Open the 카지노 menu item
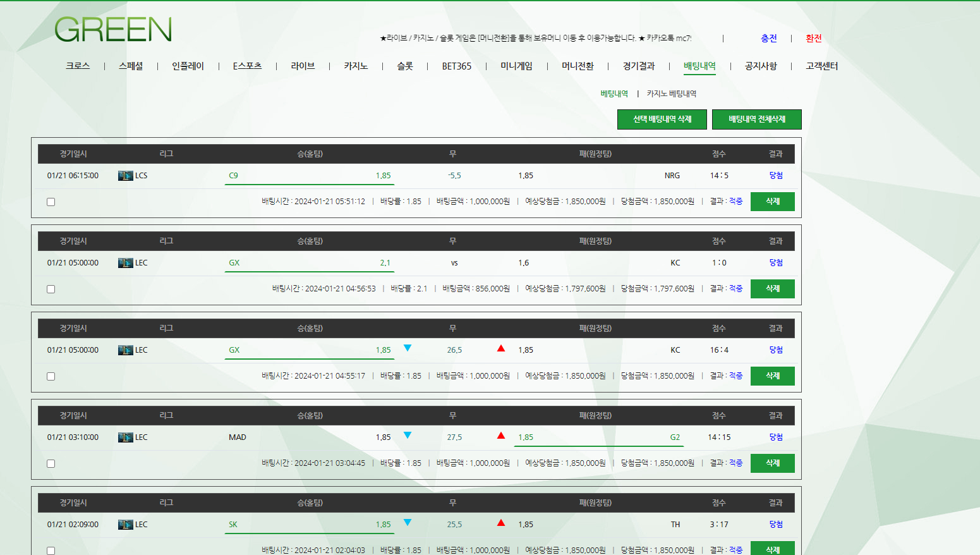This screenshot has width=980, height=555. click(x=356, y=66)
